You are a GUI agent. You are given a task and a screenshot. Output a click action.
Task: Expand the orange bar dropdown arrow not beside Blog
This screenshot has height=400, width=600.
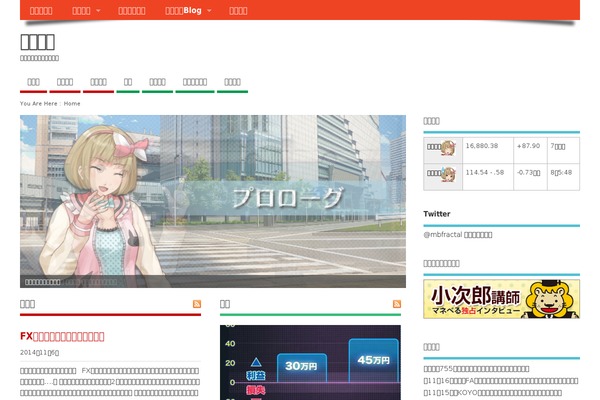tap(98, 11)
